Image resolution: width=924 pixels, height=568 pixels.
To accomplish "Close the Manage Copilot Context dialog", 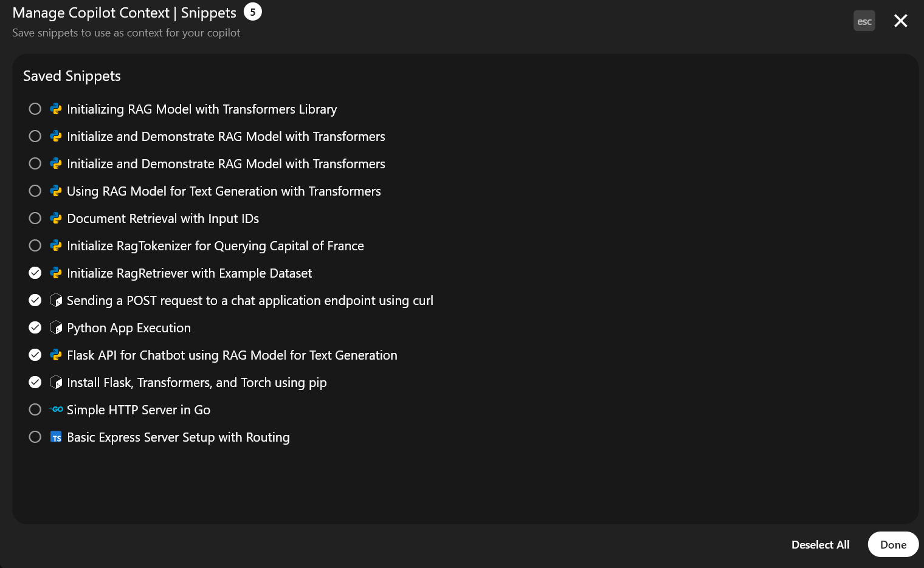I will click(900, 21).
